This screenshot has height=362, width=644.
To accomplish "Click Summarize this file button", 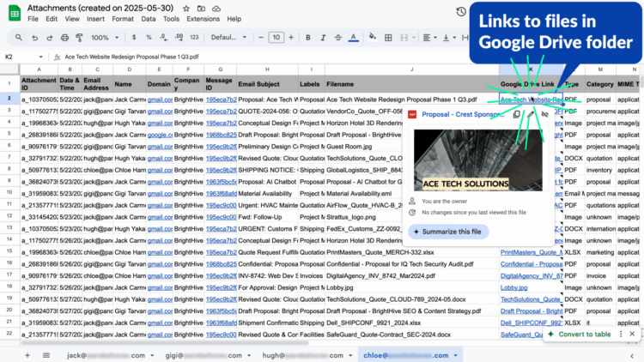I will click(x=448, y=232).
